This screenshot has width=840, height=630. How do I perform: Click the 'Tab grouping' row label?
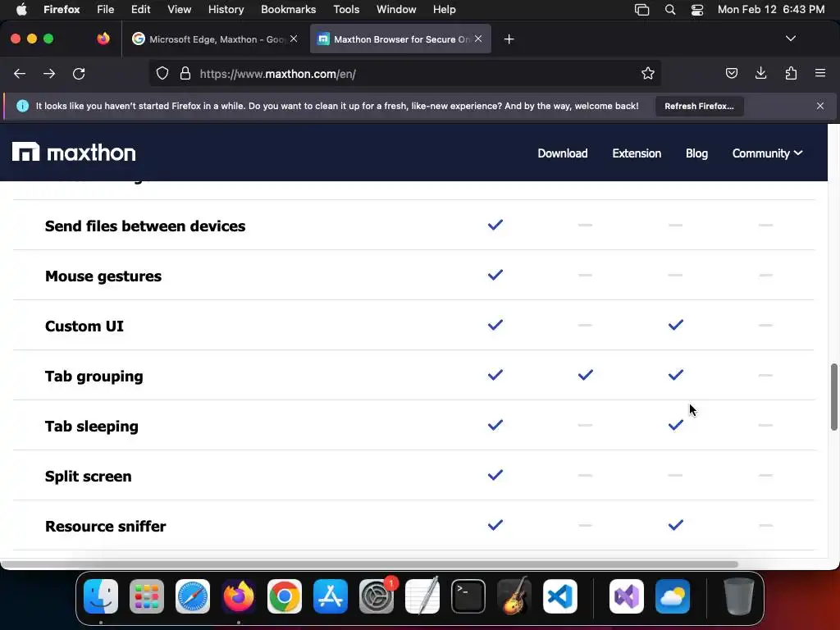(94, 376)
